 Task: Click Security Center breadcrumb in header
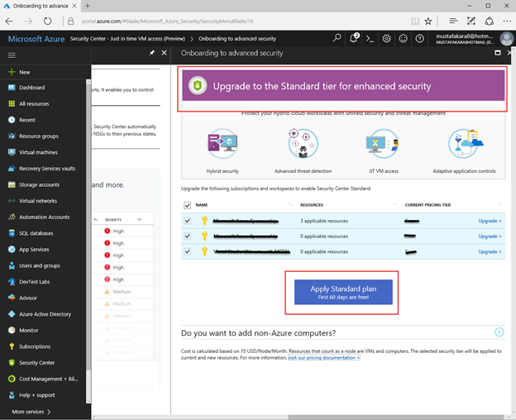(x=127, y=39)
